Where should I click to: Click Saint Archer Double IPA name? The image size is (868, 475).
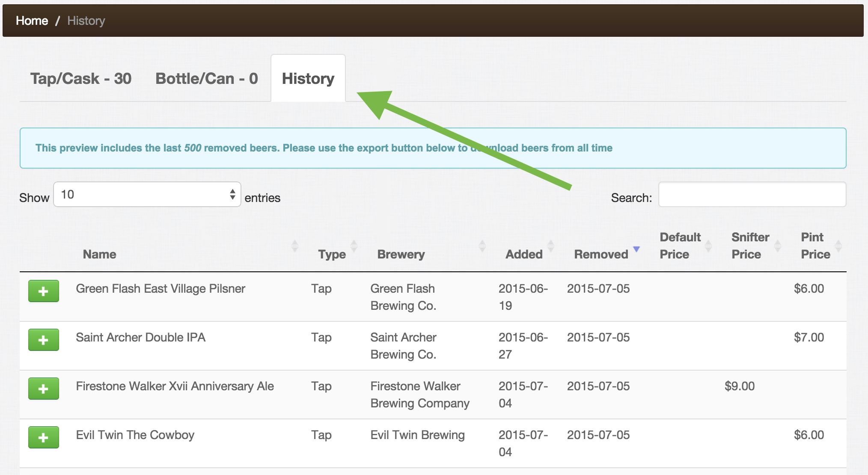pos(141,337)
